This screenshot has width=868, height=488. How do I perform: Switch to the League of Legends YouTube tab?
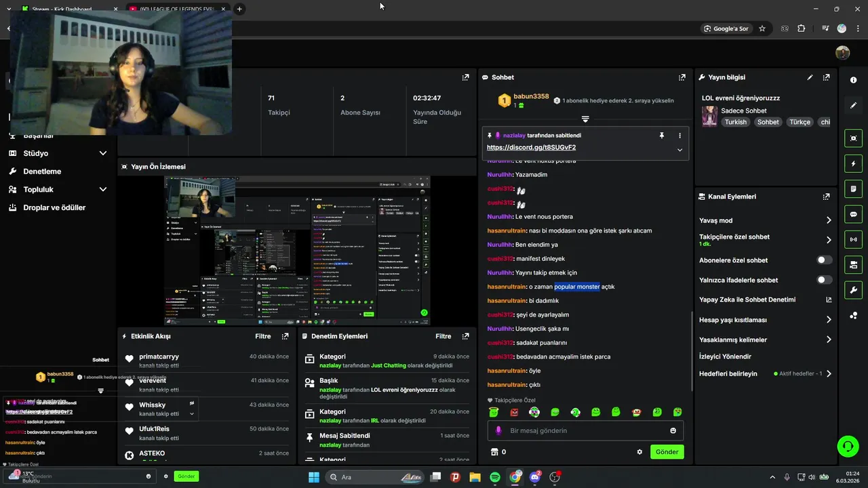[176, 9]
